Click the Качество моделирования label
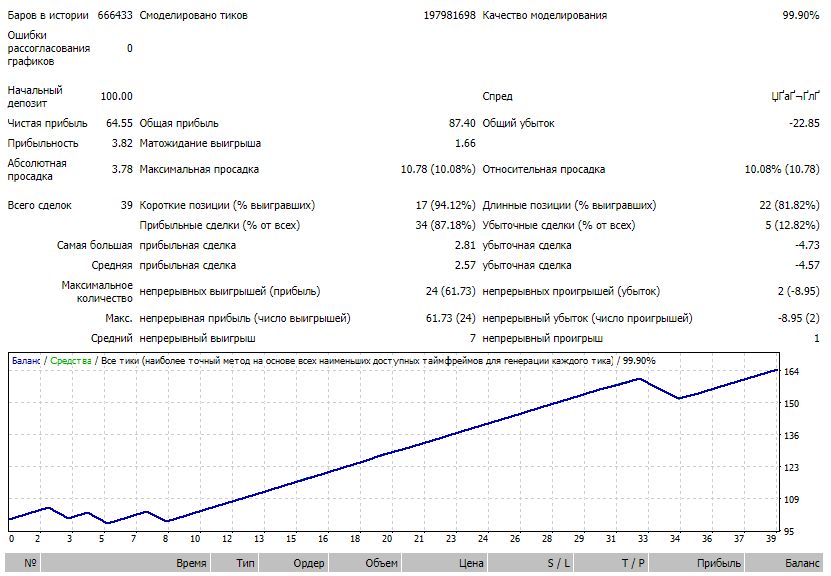The image size is (831, 576). 544,15
